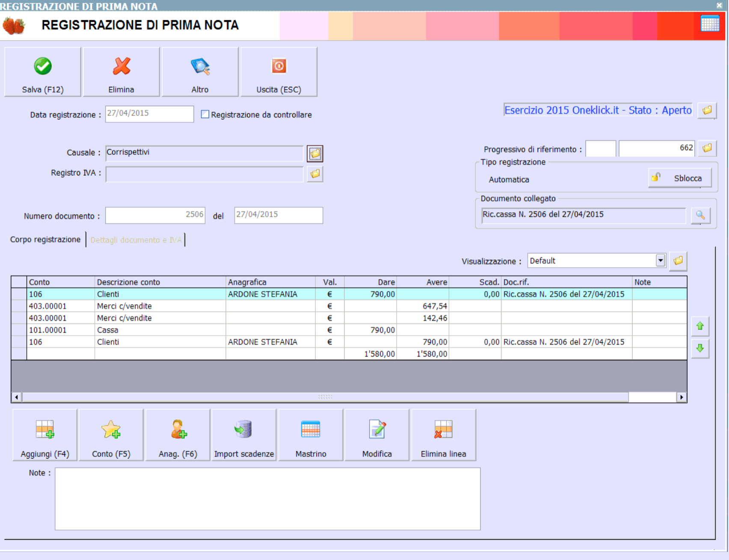Click Conto (F5) star icon

(x=111, y=435)
